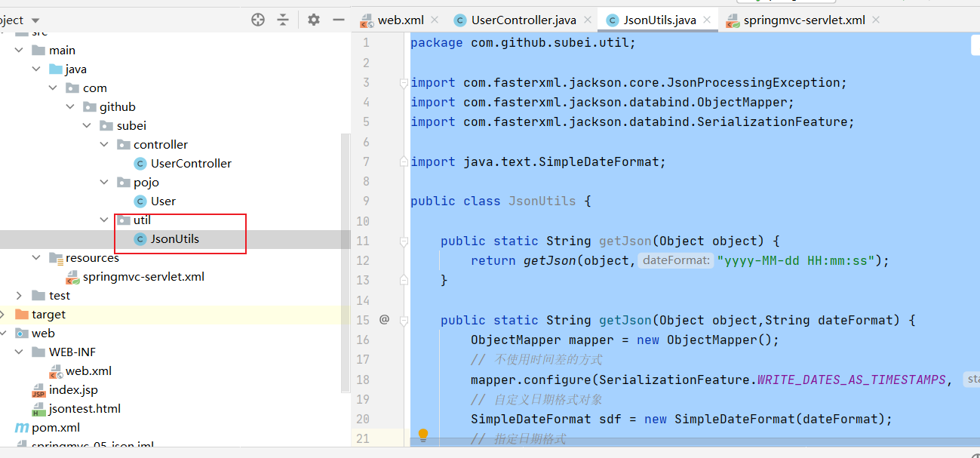This screenshot has width=980, height=458.
Task: Collapse the WEB-INF folder
Action: 20,352
